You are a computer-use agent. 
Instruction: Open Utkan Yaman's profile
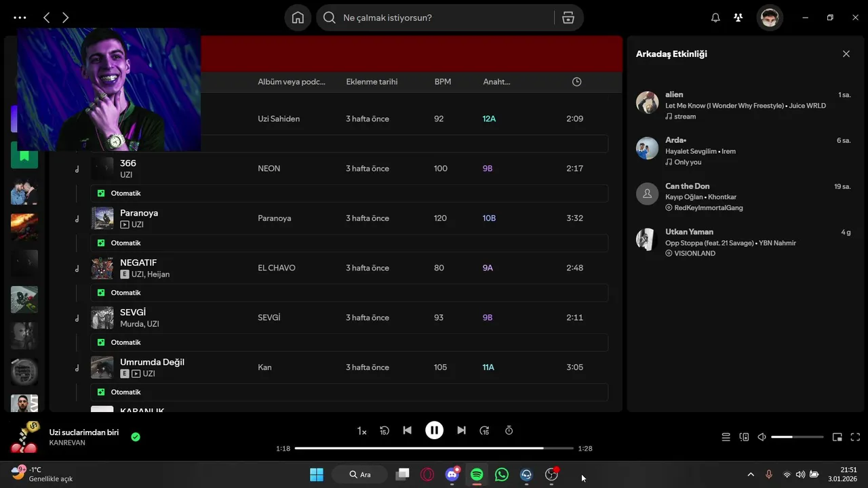[689, 232]
